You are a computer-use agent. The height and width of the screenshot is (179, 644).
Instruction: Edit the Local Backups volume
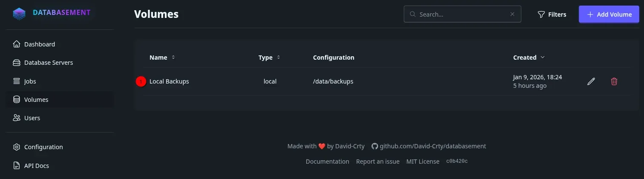(x=591, y=81)
